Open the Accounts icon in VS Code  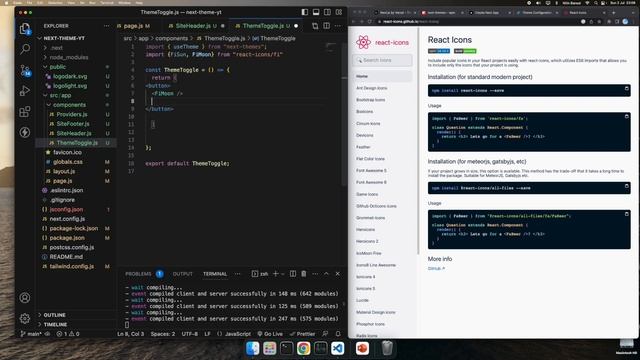pos(25,298)
